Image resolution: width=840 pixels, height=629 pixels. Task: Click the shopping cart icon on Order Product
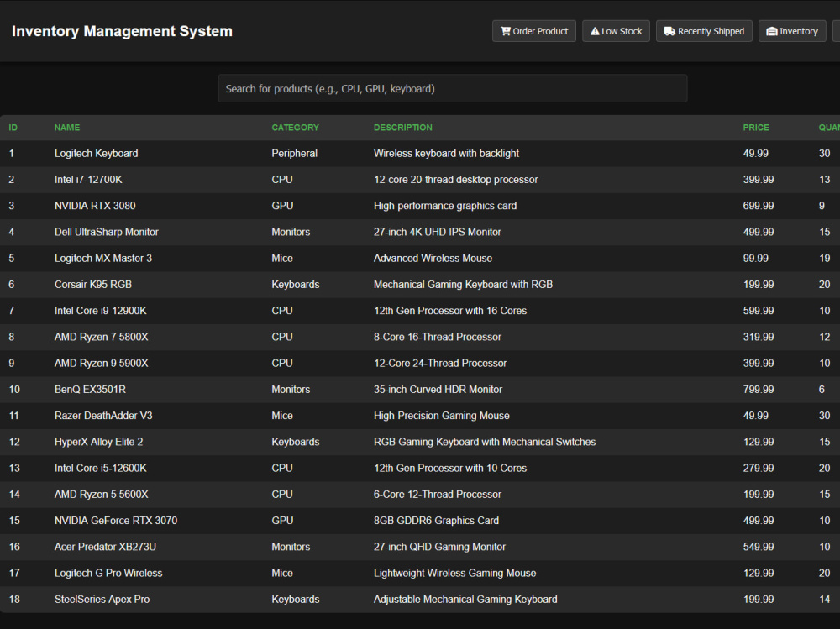505,31
